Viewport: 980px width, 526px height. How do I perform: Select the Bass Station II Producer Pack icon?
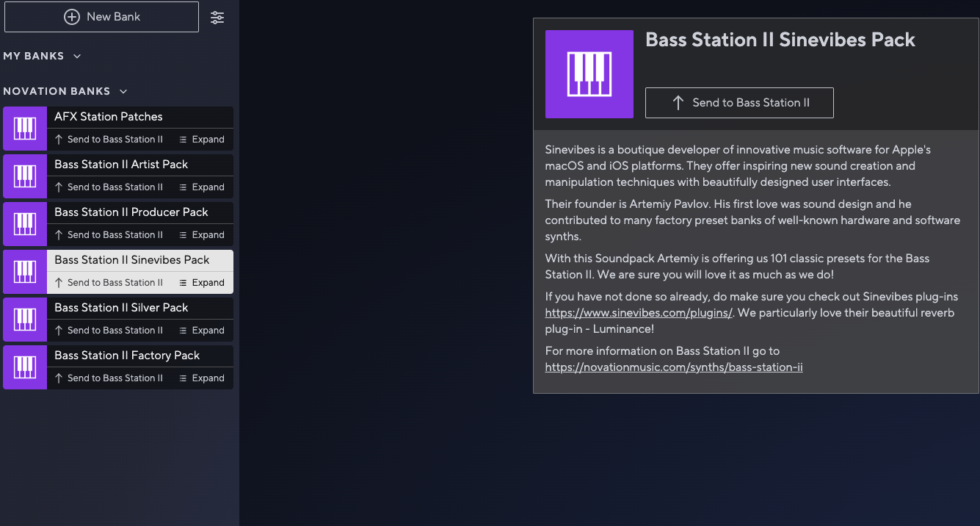[x=25, y=224]
